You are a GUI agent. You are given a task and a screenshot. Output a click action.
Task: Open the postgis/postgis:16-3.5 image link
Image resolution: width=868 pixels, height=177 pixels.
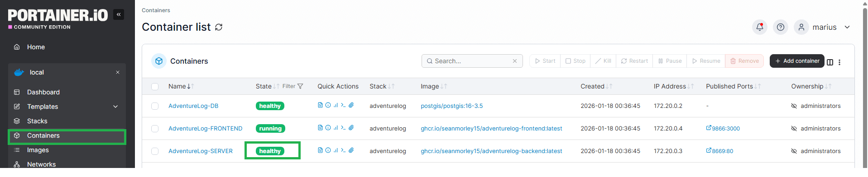tap(452, 106)
